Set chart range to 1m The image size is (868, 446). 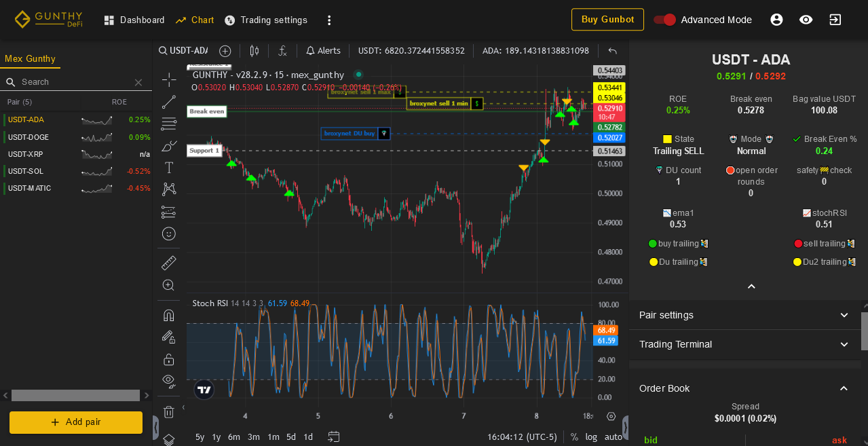273,437
